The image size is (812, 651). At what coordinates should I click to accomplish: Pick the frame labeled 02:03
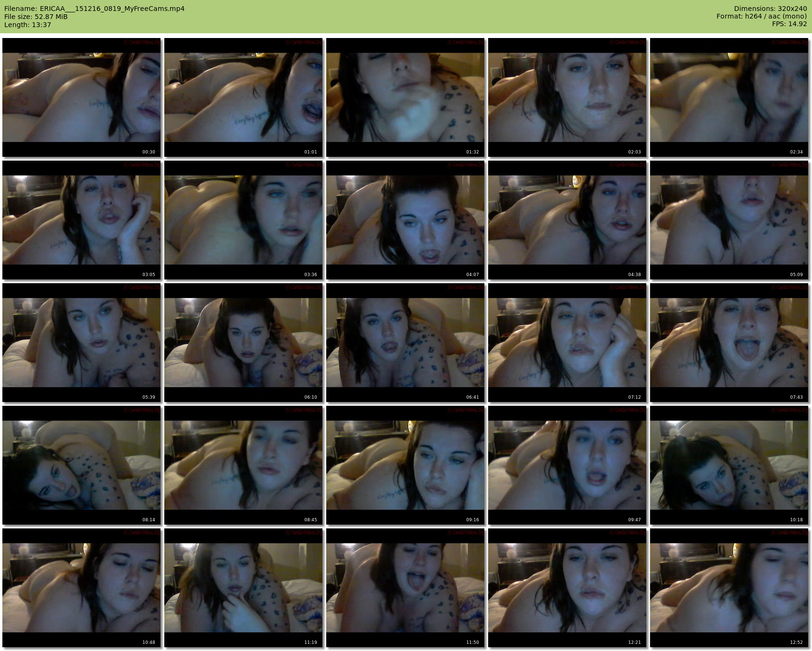click(567, 97)
